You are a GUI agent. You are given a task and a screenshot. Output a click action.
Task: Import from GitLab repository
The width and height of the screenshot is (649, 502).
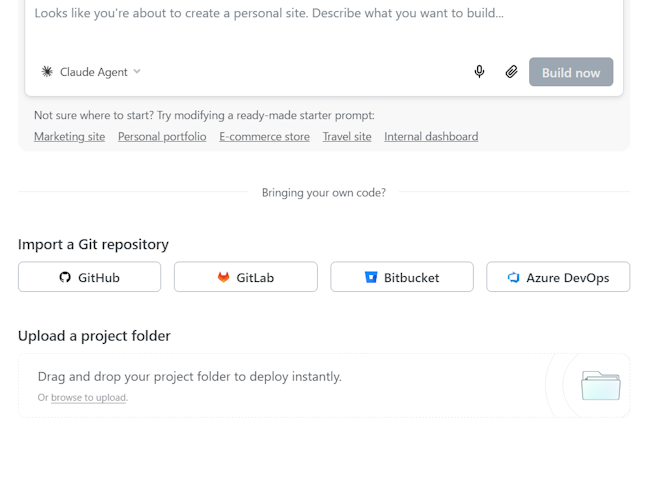(x=246, y=277)
